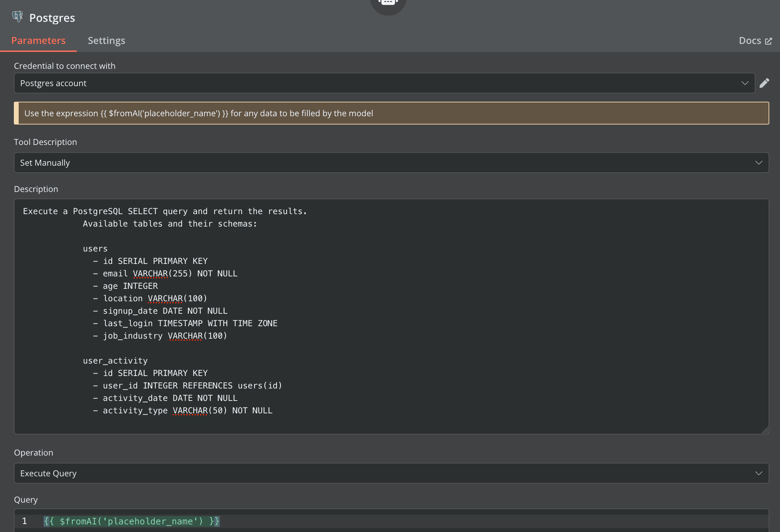Click inside the Description text area
This screenshot has height=532, width=780.
[x=391, y=317]
